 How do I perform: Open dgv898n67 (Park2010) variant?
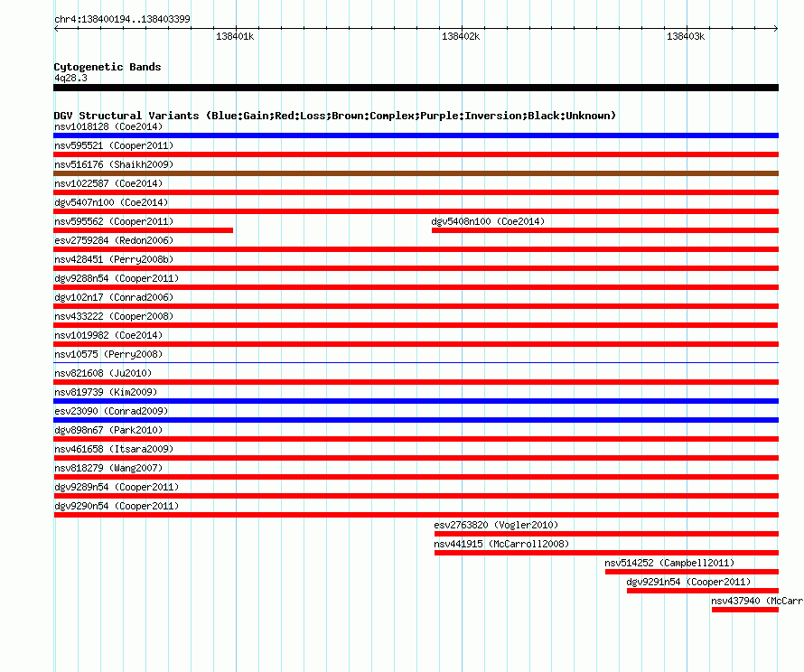[x=108, y=430]
